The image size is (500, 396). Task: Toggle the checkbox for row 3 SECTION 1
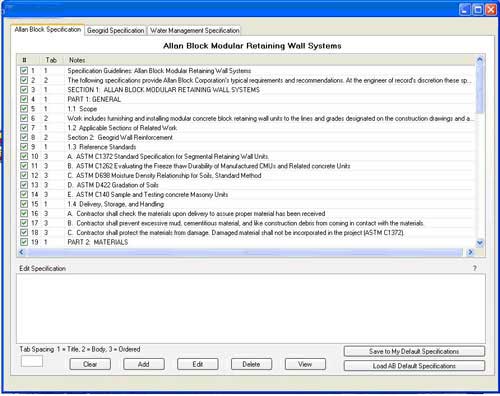click(x=24, y=90)
